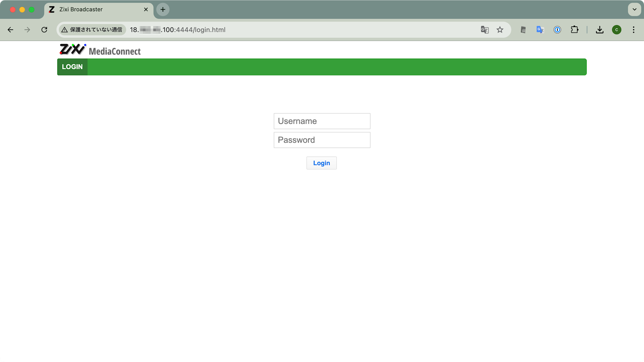Viewport: 644px width, 362px height.
Task: Expand the tab search chevron
Action: (x=634, y=9)
